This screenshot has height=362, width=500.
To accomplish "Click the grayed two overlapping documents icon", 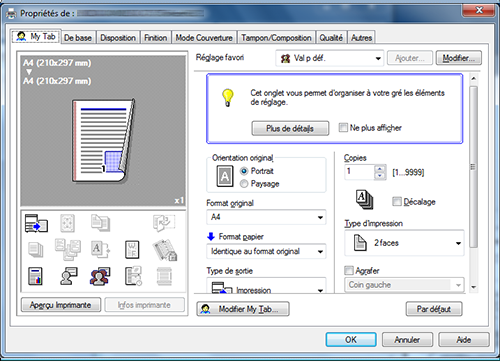I will (x=100, y=223).
